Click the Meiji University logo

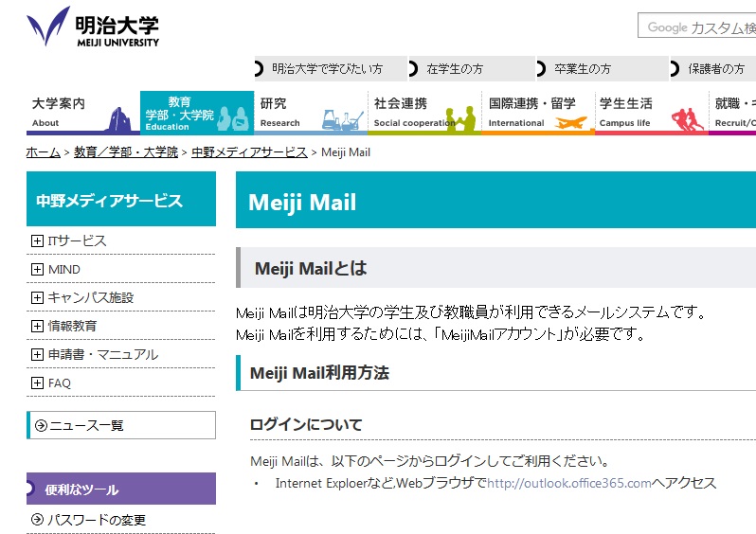coord(93,27)
